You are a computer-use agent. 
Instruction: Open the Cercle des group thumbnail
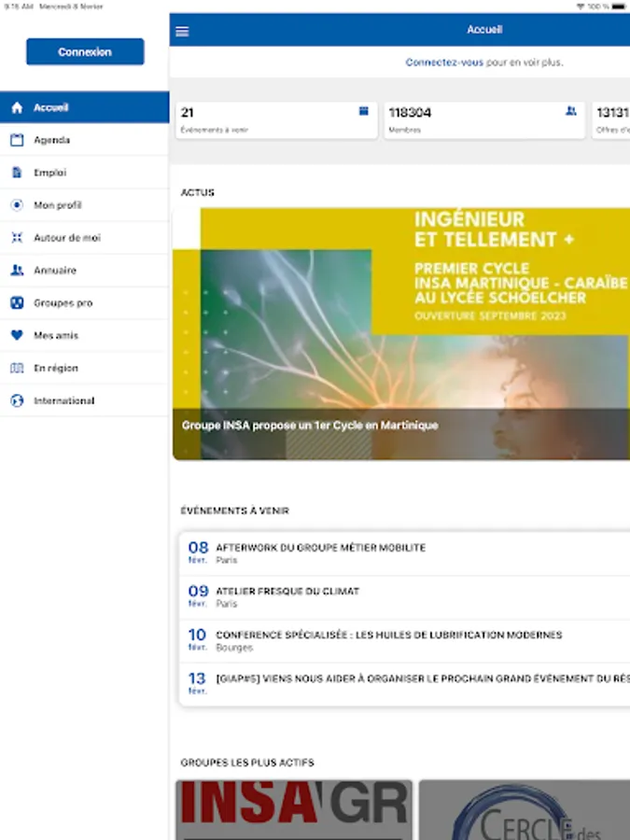coord(525,810)
